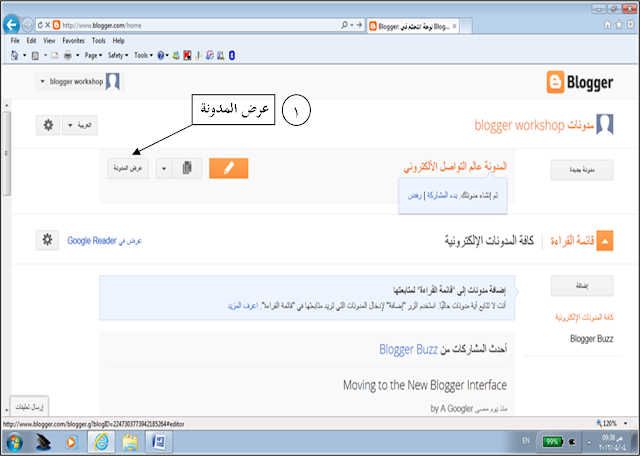
Task: Open the Favorites menu
Action: coord(73,40)
